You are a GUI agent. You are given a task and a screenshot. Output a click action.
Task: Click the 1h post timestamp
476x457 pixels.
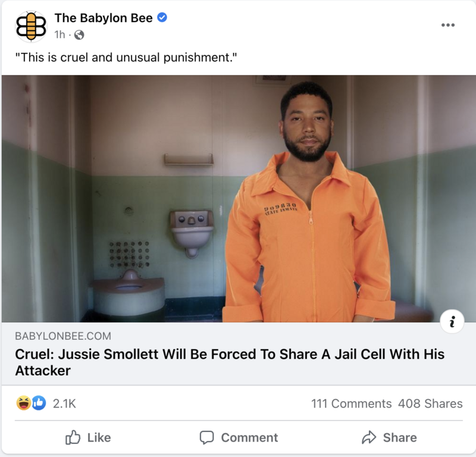60,35
